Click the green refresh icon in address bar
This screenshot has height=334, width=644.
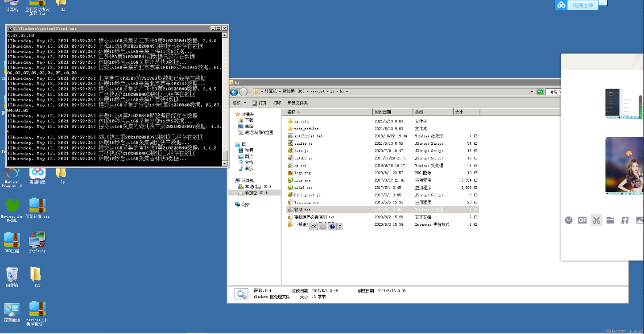click(540, 91)
